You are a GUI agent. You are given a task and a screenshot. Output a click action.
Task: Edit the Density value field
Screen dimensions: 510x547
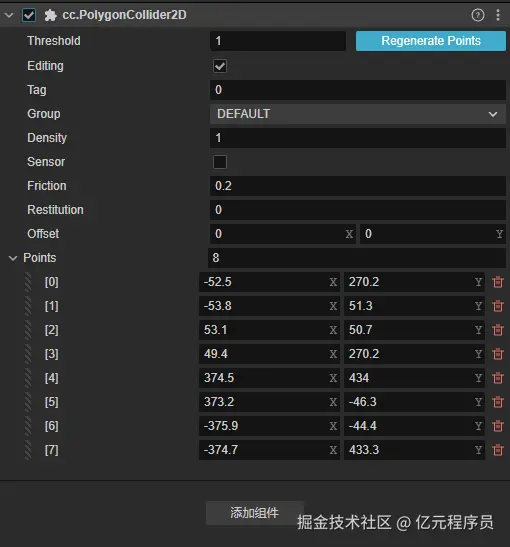358,138
